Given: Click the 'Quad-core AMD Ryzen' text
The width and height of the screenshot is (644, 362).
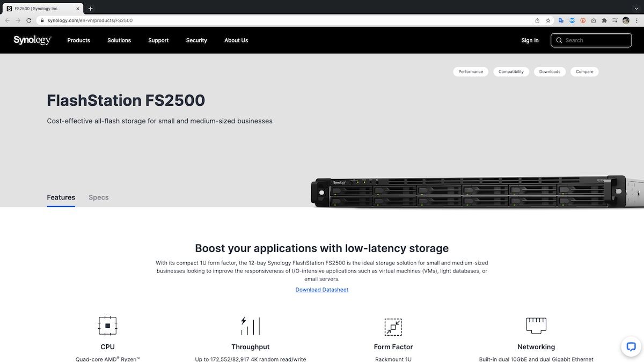Looking at the screenshot, I should 107,359.
